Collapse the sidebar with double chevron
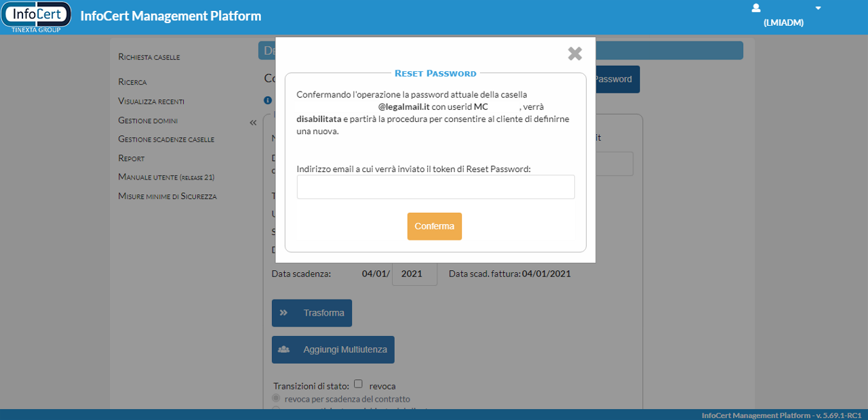This screenshot has height=420, width=868. click(253, 123)
